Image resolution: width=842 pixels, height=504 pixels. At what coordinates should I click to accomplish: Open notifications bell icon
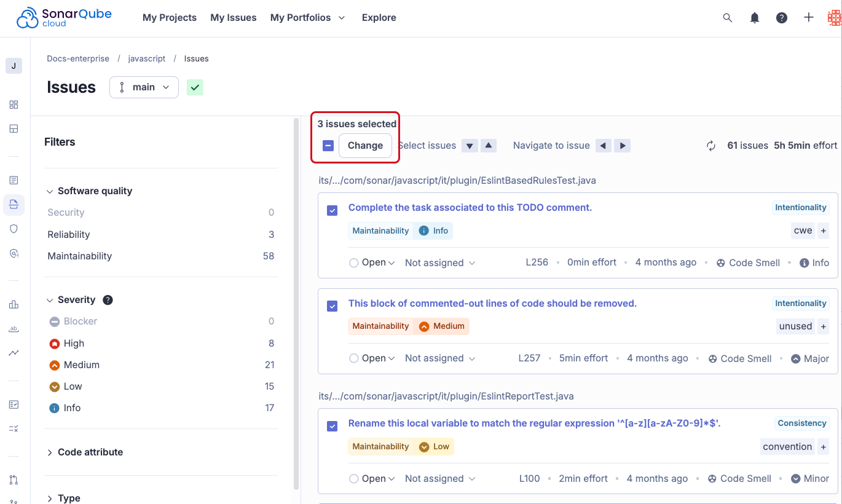click(x=755, y=18)
